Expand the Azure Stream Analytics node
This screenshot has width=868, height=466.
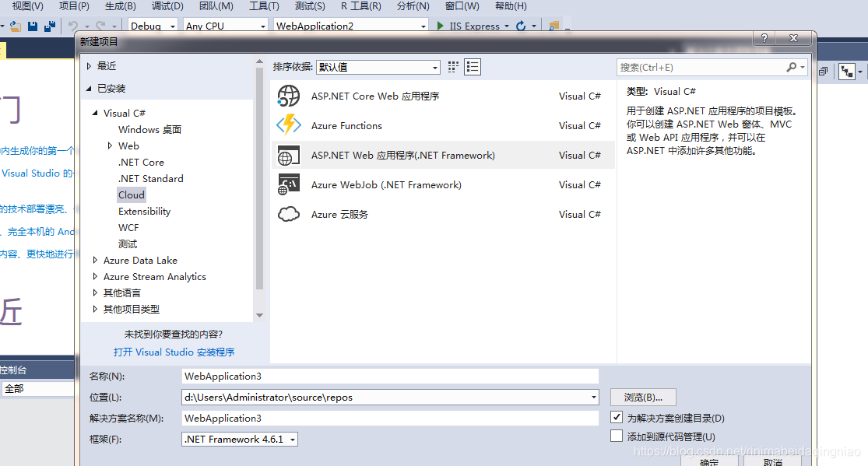click(x=95, y=276)
